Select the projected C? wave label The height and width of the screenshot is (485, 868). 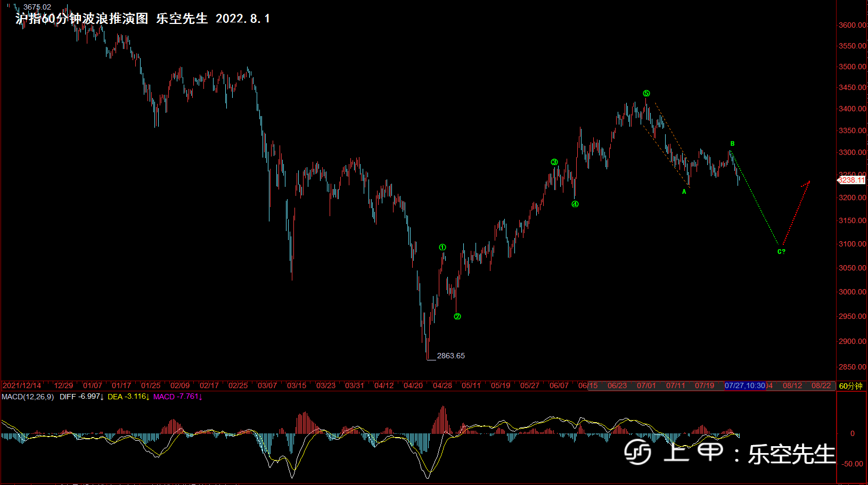click(x=781, y=252)
